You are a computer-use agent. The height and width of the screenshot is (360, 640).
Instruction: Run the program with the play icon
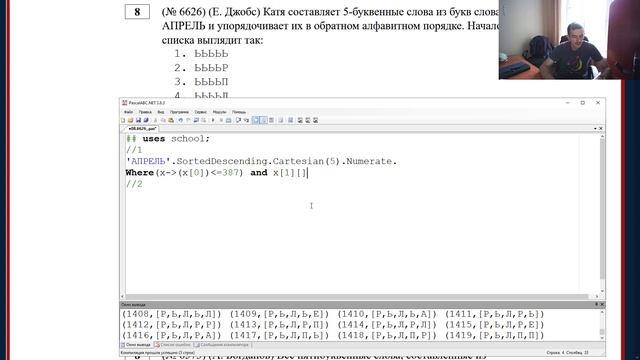213,120
